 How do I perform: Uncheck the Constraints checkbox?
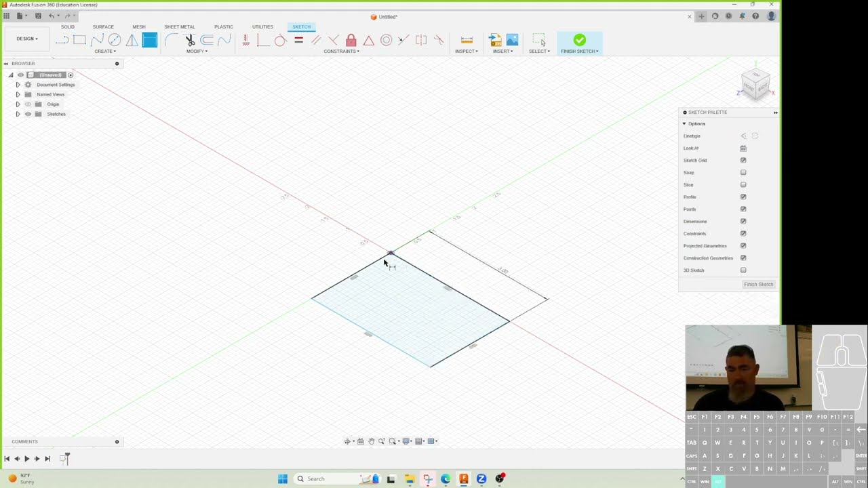point(743,234)
